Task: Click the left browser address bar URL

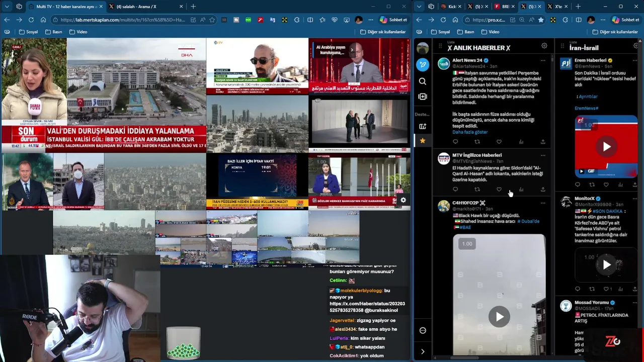Action: coord(123,20)
